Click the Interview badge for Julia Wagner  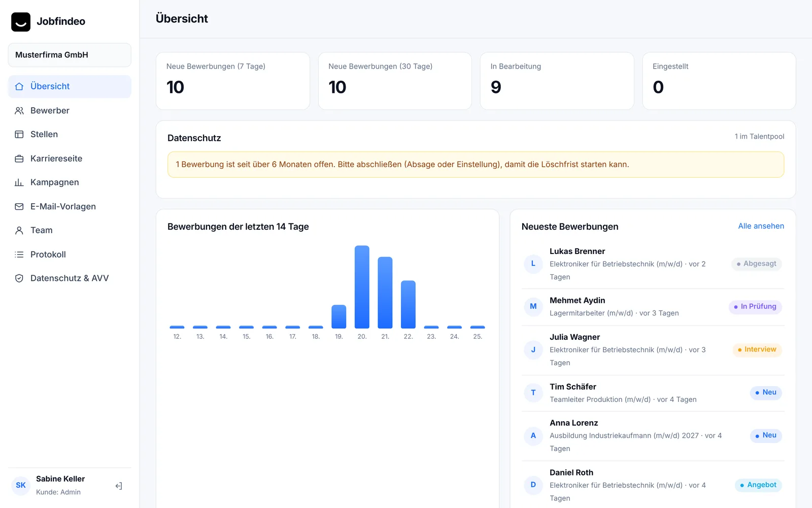(757, 350)
